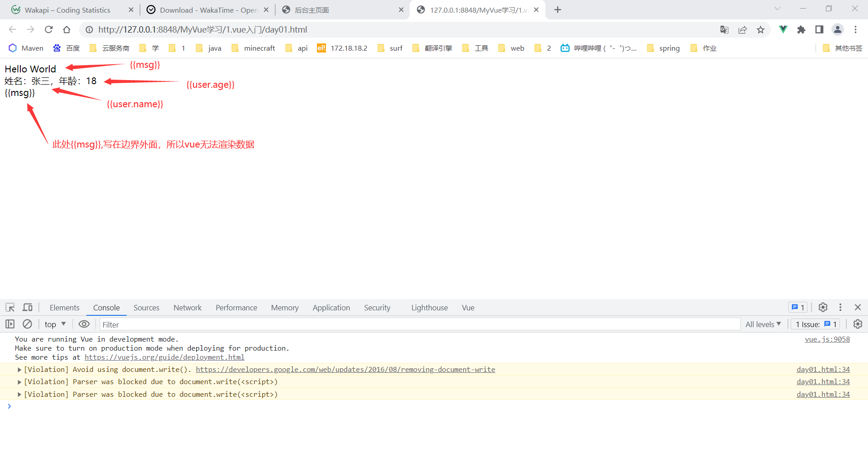The height and width of the screenshot is (466, 868).
Task: Toggle the device toolbar emulation icon
Action: pos(28,308)
